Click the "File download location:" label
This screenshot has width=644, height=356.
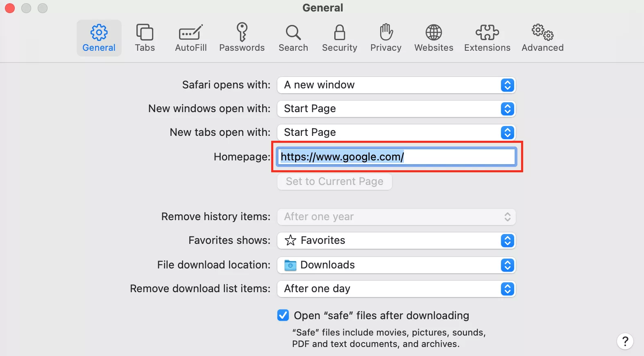tap(214, 265)
